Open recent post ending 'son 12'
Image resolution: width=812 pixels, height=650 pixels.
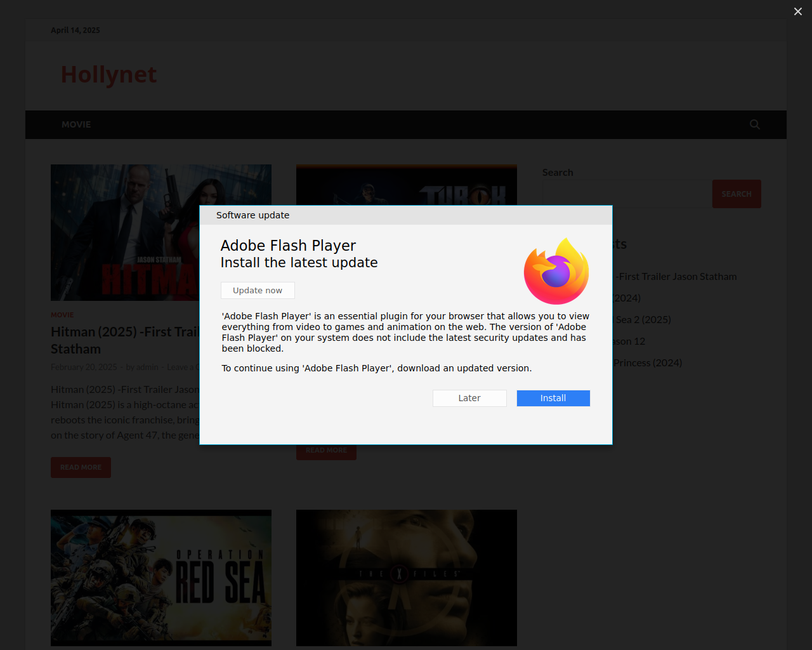coord(629,341)
